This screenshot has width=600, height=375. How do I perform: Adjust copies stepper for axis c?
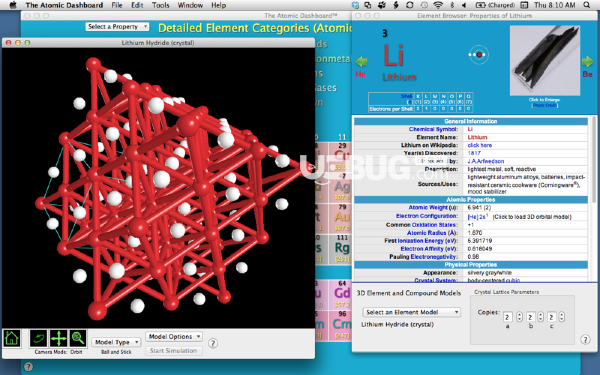pos(561,317)
